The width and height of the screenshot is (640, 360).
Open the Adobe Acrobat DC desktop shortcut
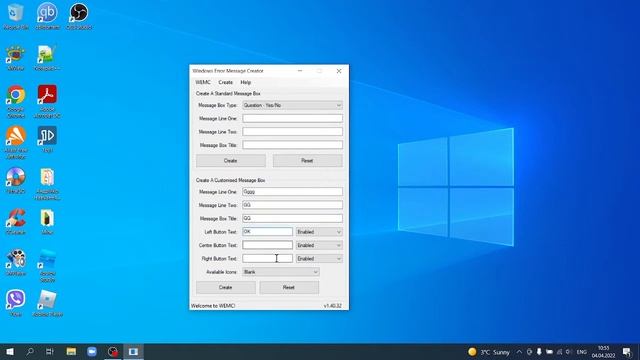point(47,101)
